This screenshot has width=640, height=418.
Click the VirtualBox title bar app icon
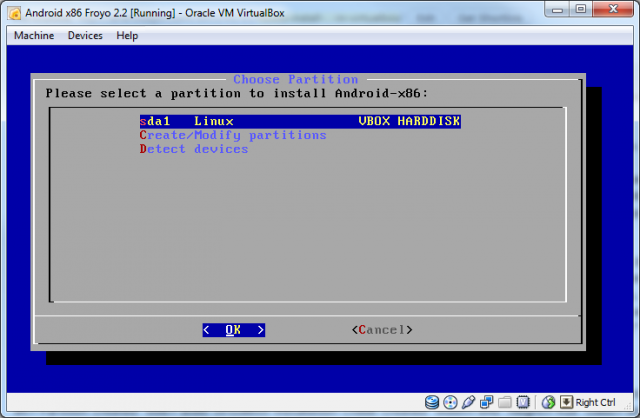click(x=15, y=13)
